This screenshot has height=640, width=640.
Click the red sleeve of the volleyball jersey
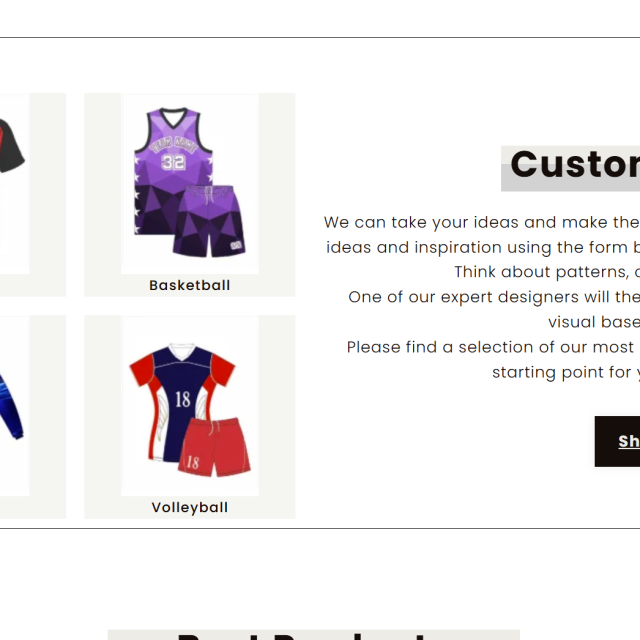point(222,370)
